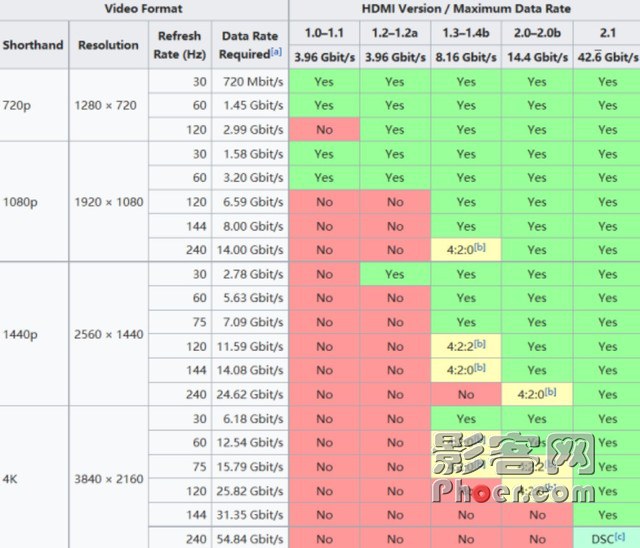Click the 24.62 Gbit/s data rate
The width and height of the screenshot is (640, 548).
(x=250, y=395)
